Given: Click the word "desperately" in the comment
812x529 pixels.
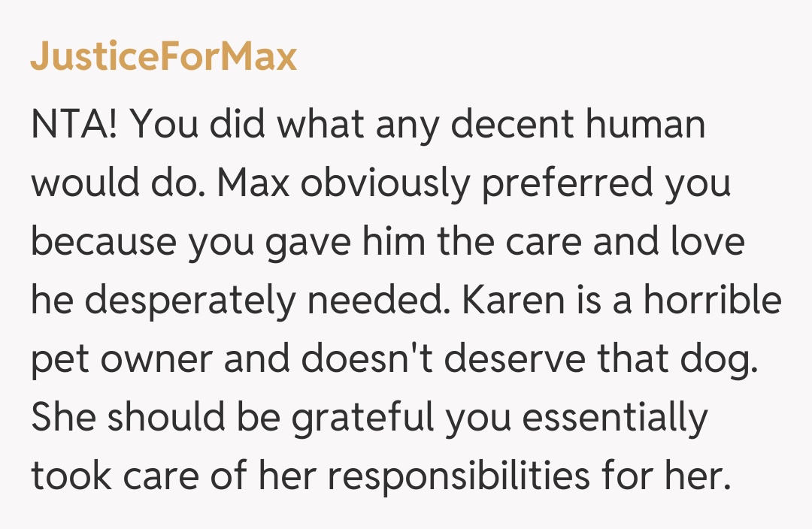Looking at the screenshot, I should point(189,301).
